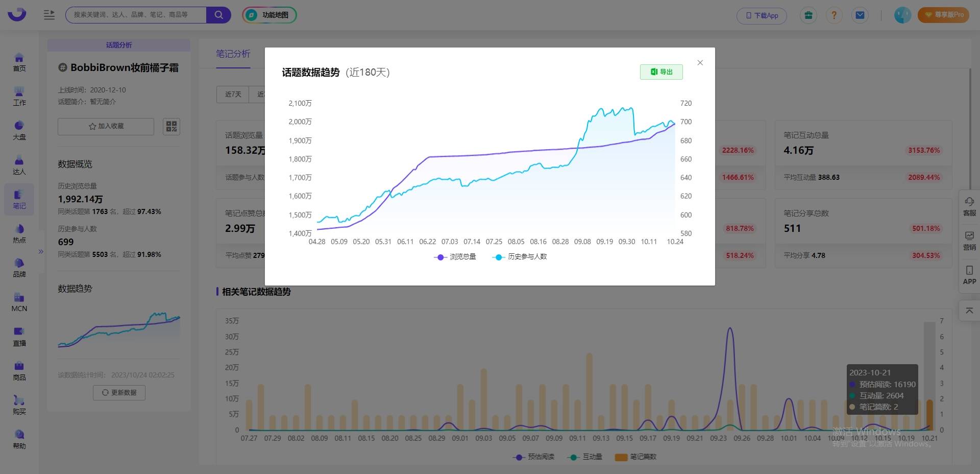Open the help question mark icon

point(834,15)
